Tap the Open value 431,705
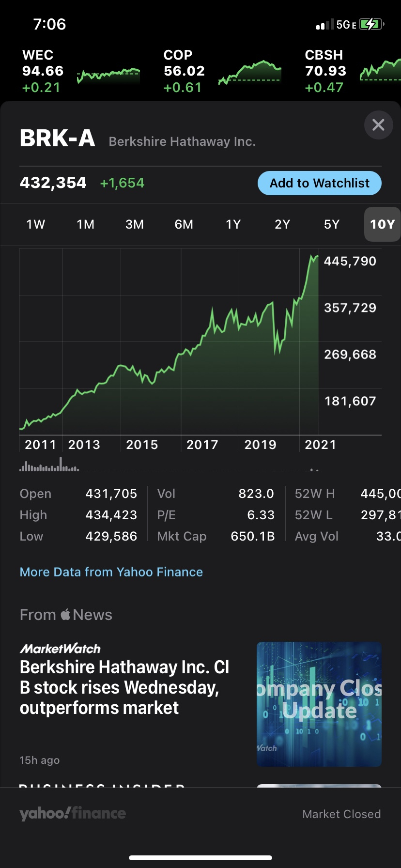 coord(111,494)
